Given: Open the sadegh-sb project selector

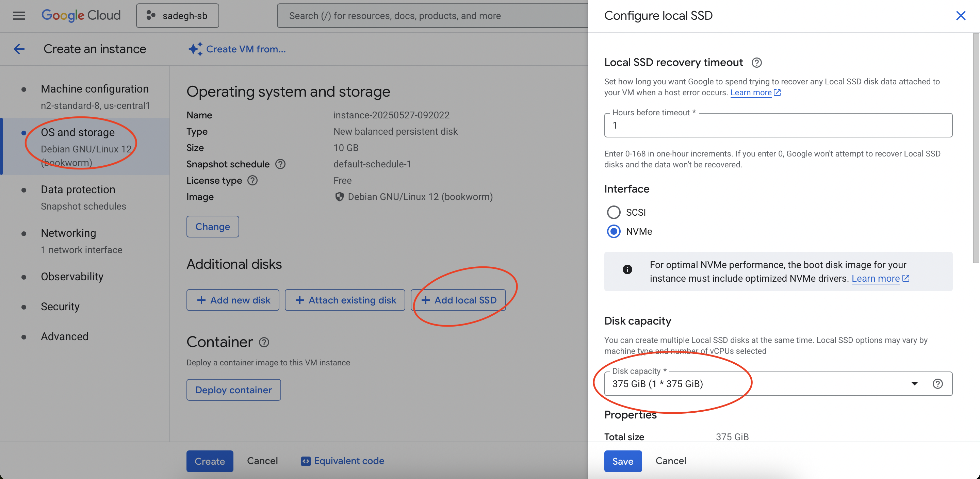Looking at the screenshot, I should (x=177, y=16).
